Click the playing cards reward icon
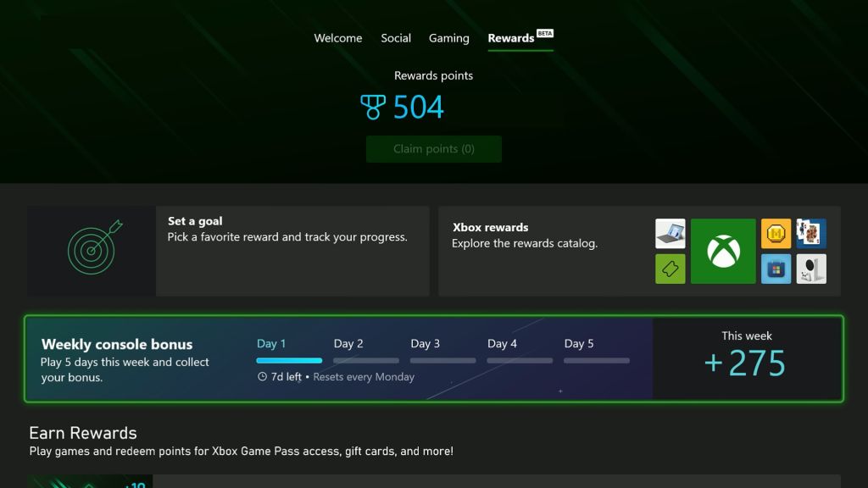 pyautogui.click(x=811, y=234)
